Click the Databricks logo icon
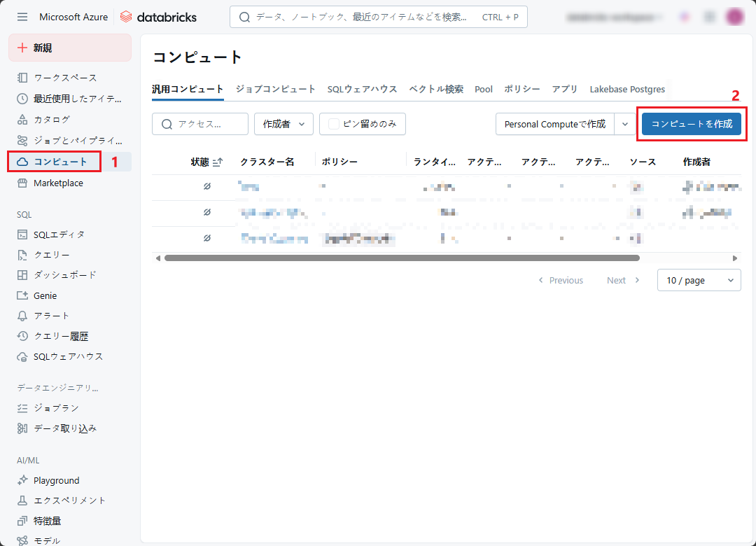This screenshot has height=546, width=756. point(126,17)
